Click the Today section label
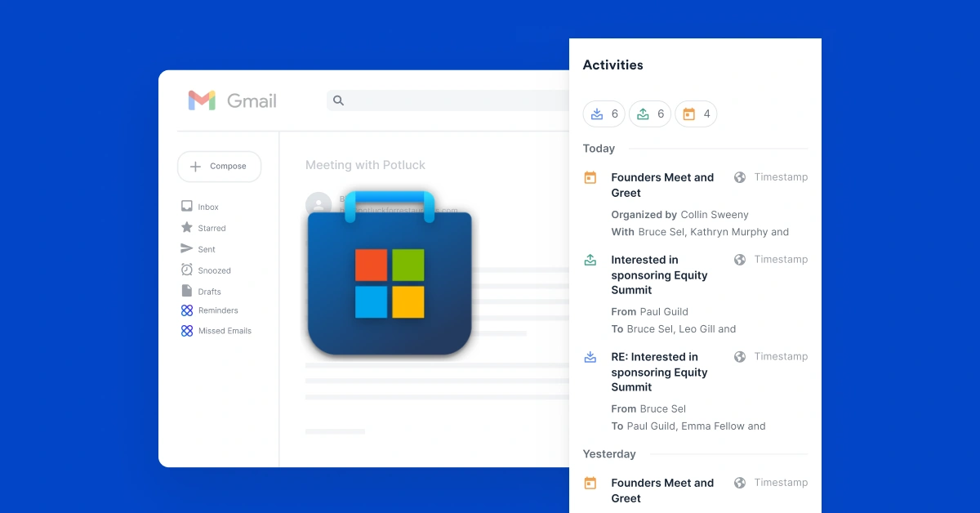This screenshot has width=980, height=513. point(599,149)
